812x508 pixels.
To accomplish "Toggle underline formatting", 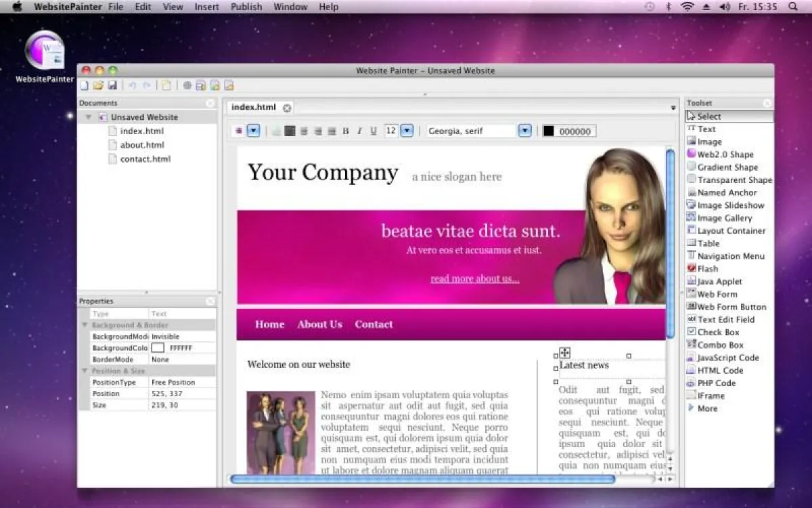I will pos(373,131).
